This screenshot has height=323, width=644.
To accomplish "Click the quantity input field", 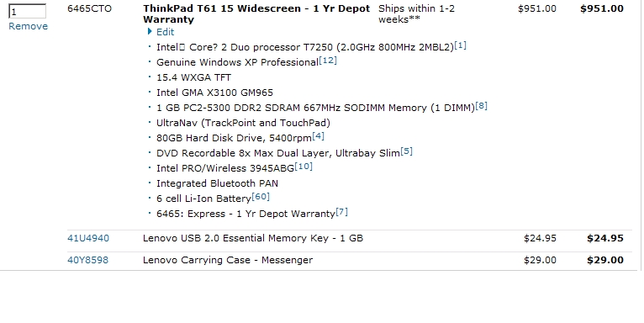I will 27,11.
